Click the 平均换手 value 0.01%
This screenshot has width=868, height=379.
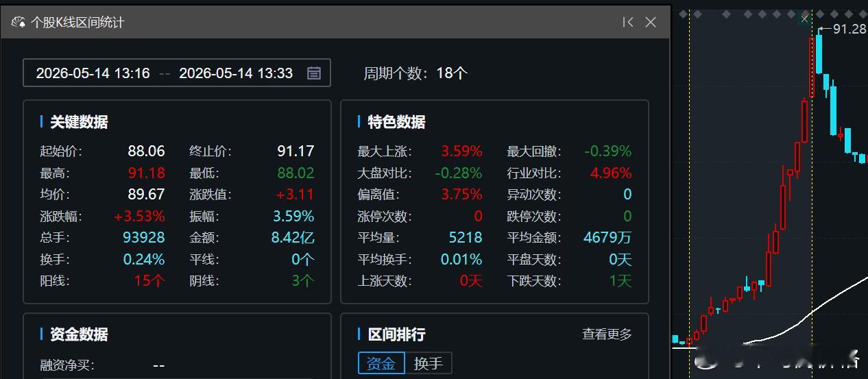click(x=461, y=260)
